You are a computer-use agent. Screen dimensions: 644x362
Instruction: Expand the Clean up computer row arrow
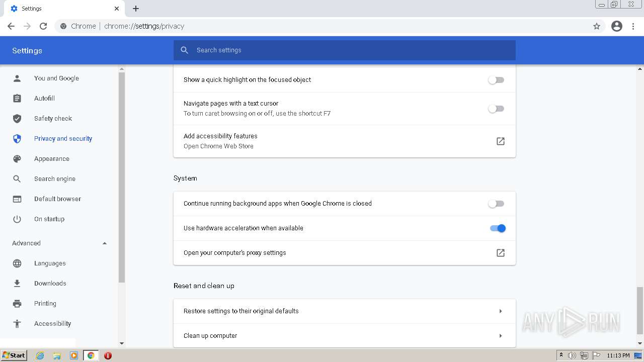click(x=501, y=336)
